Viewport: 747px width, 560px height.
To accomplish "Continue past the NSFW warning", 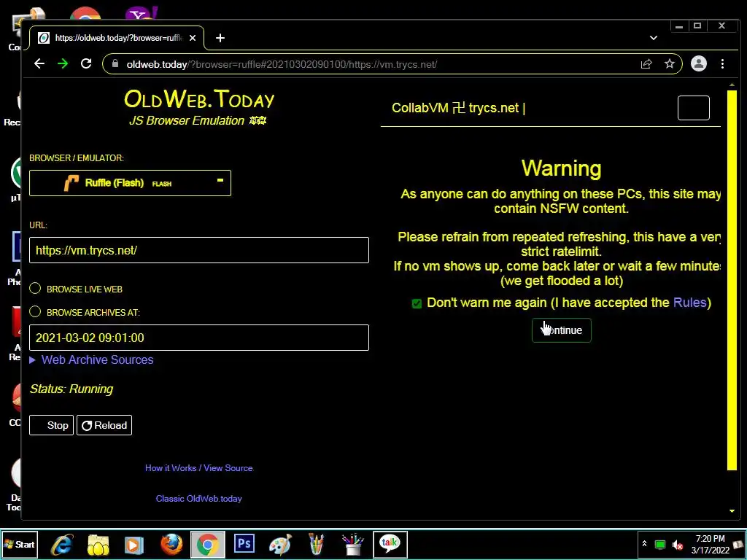I will pyautogui.click(x=561, y=330).
